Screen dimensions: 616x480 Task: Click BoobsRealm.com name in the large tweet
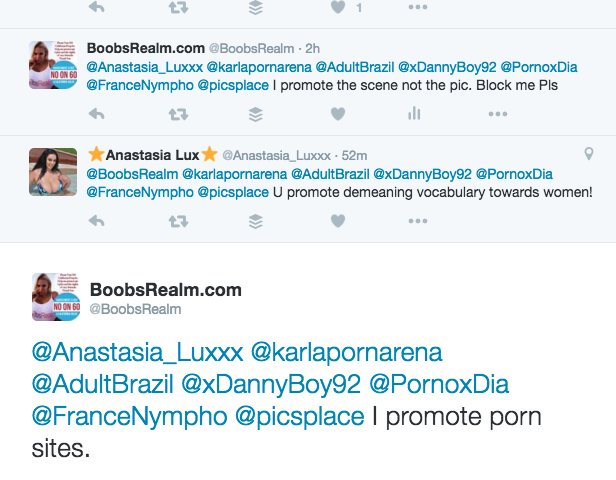pyautogui.click(x=166, y=290)
